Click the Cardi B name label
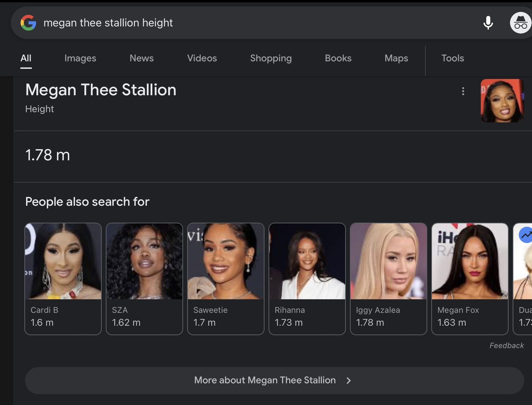Screen dimensions: 532x405 coord(44,310)
